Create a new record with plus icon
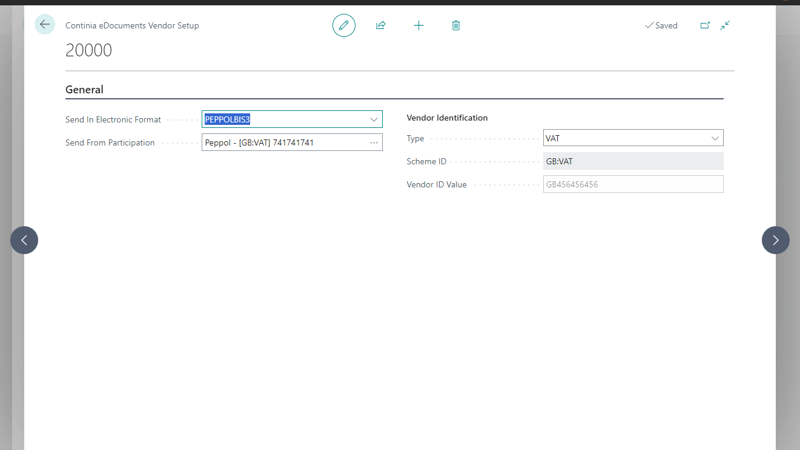Screen dimensions: 800x450 [x=418, y=25]
